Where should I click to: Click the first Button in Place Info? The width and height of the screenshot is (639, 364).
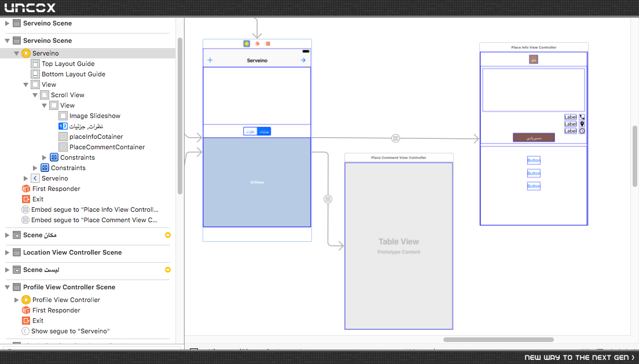click(534, 160)
